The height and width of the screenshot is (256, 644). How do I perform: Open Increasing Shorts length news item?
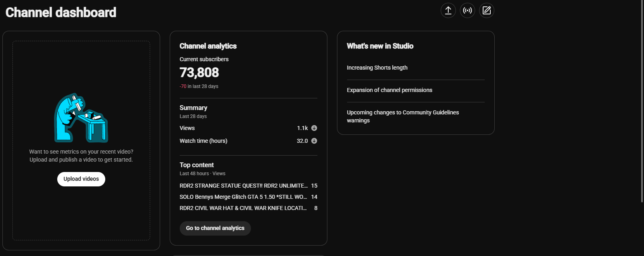[377, 68]
